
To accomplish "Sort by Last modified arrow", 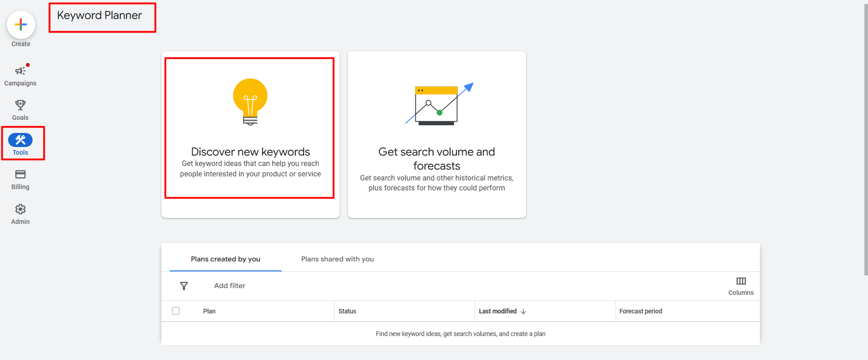I will (x=523, y=312).
